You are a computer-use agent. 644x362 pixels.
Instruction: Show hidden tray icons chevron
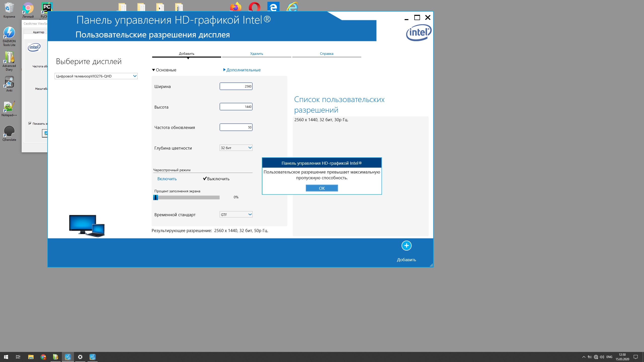coord(584,357)
